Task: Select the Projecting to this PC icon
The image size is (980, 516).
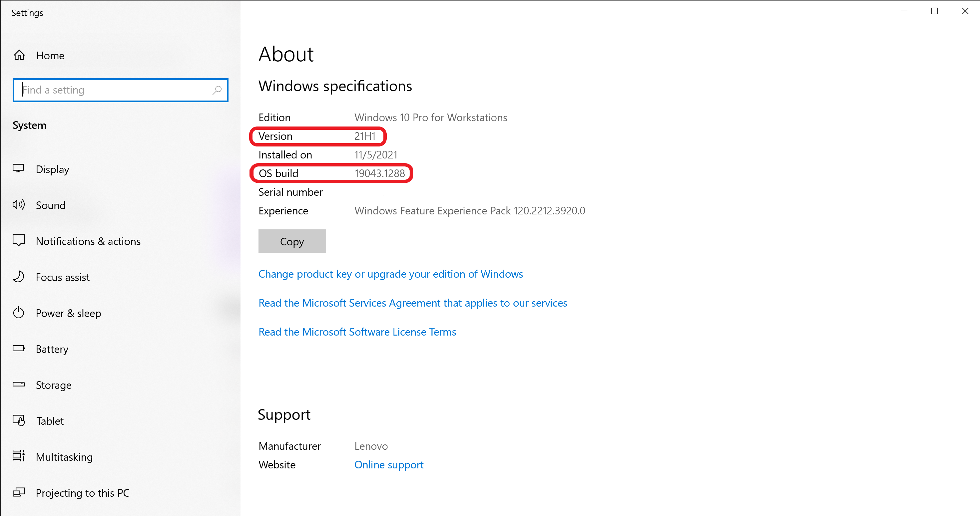Action: tap(18, 492)
